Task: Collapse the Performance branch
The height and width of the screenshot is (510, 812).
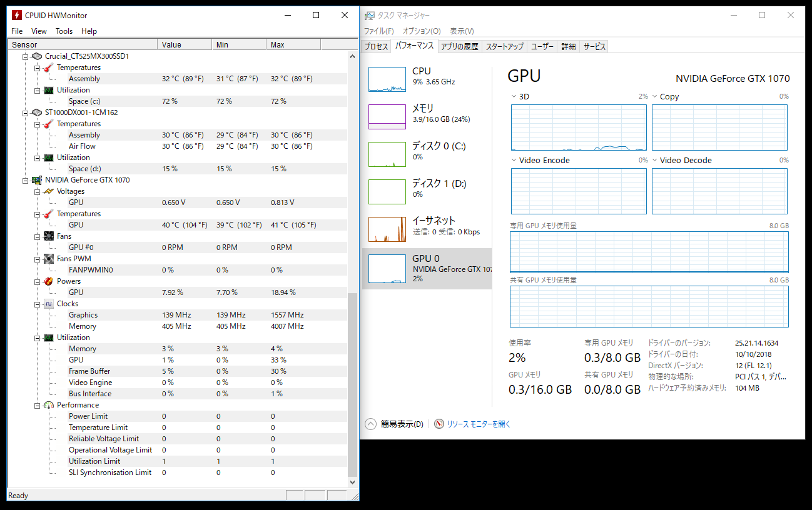Action: tap(38, 405)
